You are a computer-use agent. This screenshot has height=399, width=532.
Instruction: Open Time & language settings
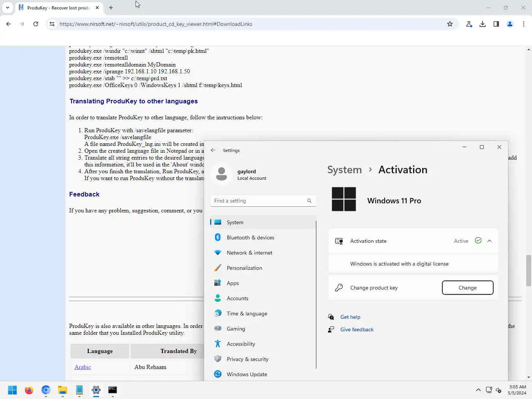coord(263,313)
